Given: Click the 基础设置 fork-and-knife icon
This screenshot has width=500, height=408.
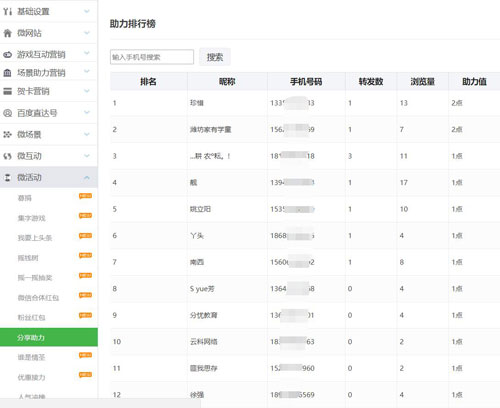Looking at the screenshot, I should 7,12.
